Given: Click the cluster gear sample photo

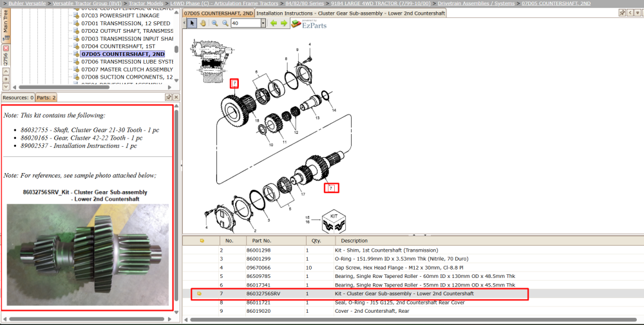Looking at the screenshot, I should 88,255.
